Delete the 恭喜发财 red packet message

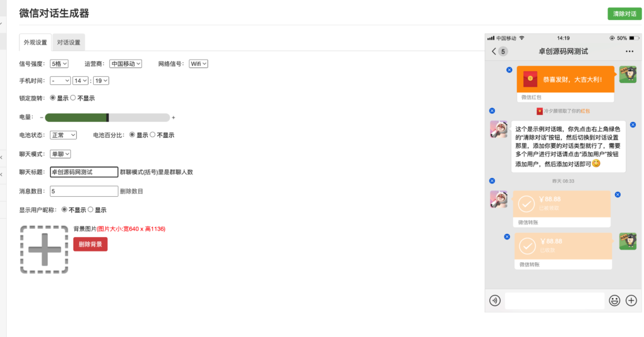click(509, 70)
